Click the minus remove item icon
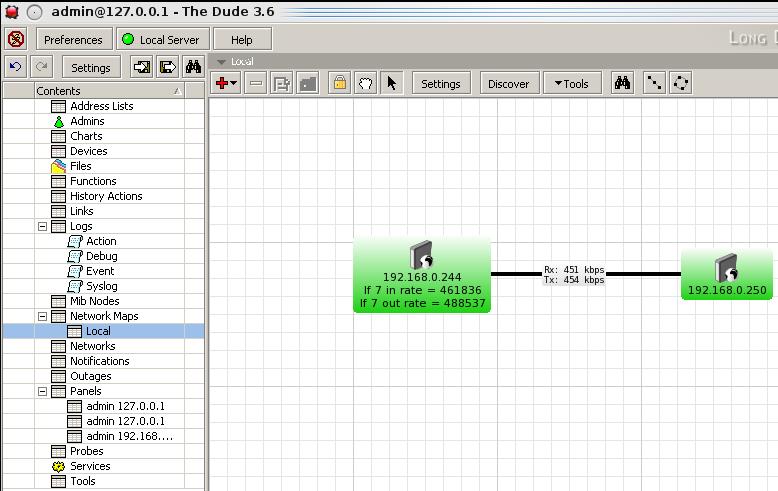The image size is (778, 491). point(256,83)
